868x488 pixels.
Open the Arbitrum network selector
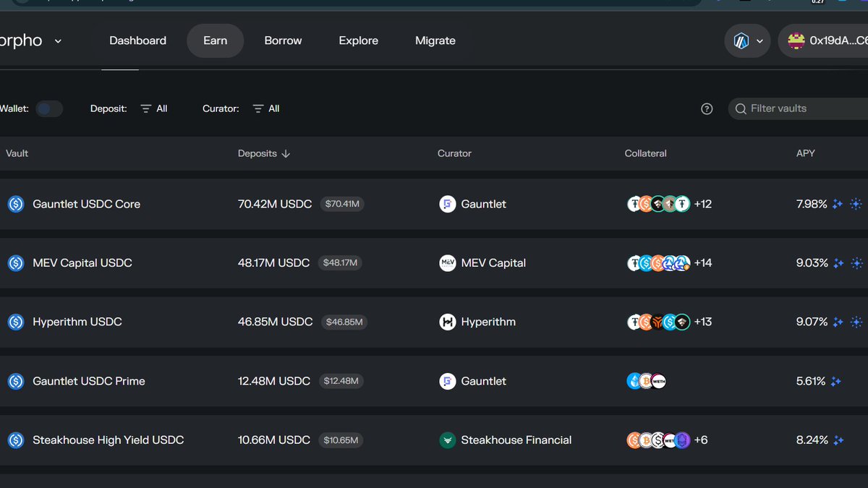tap(747, 41)
